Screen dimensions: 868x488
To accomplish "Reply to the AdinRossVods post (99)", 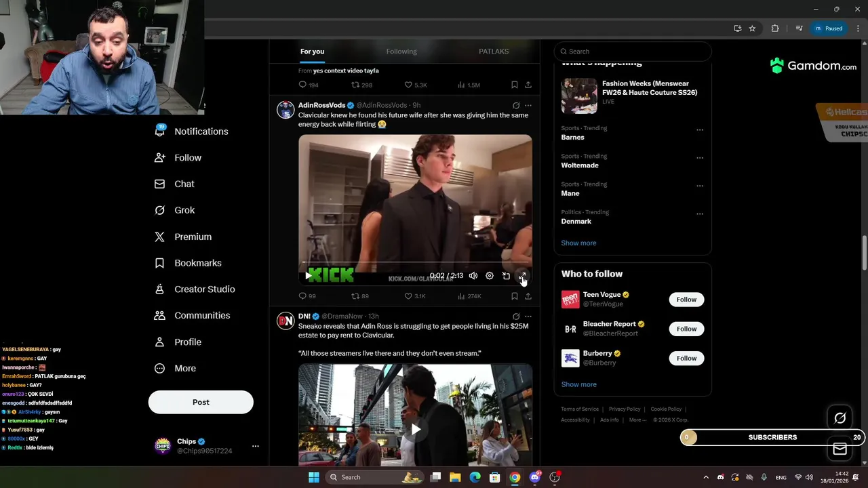I will [x=307, y=296].
